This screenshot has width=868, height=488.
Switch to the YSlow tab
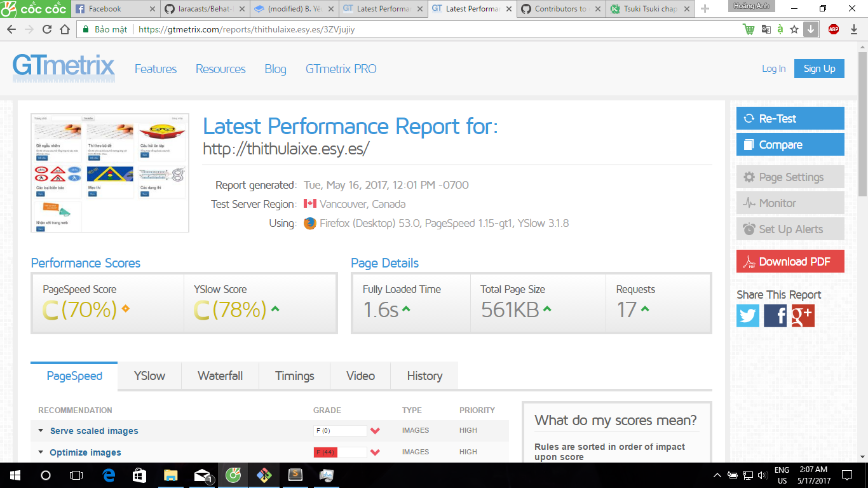[149, 376]
